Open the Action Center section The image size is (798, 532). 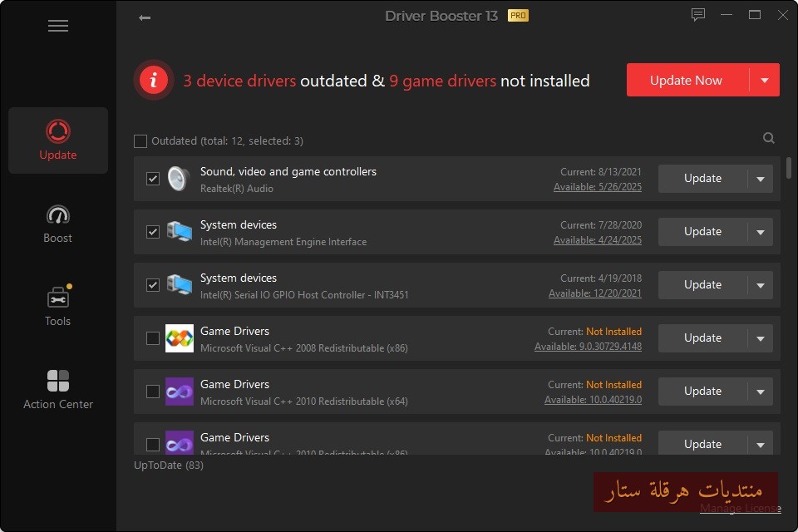coord(58,390)
